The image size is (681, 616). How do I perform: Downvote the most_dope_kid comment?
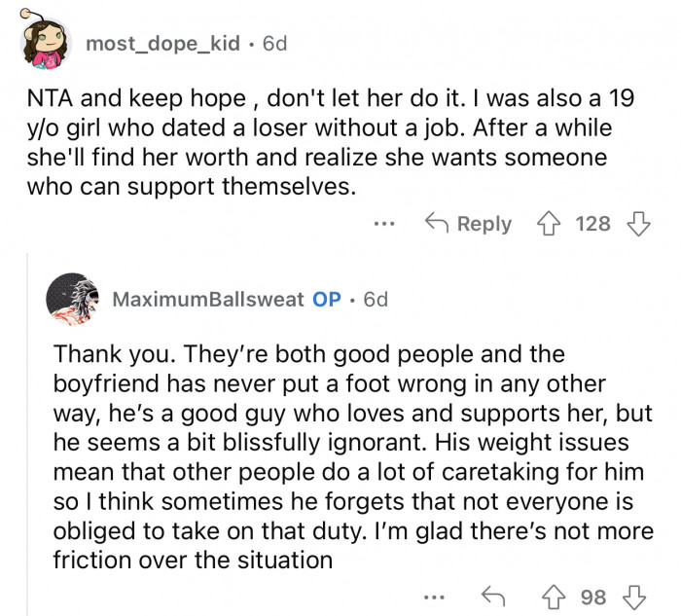638,224
